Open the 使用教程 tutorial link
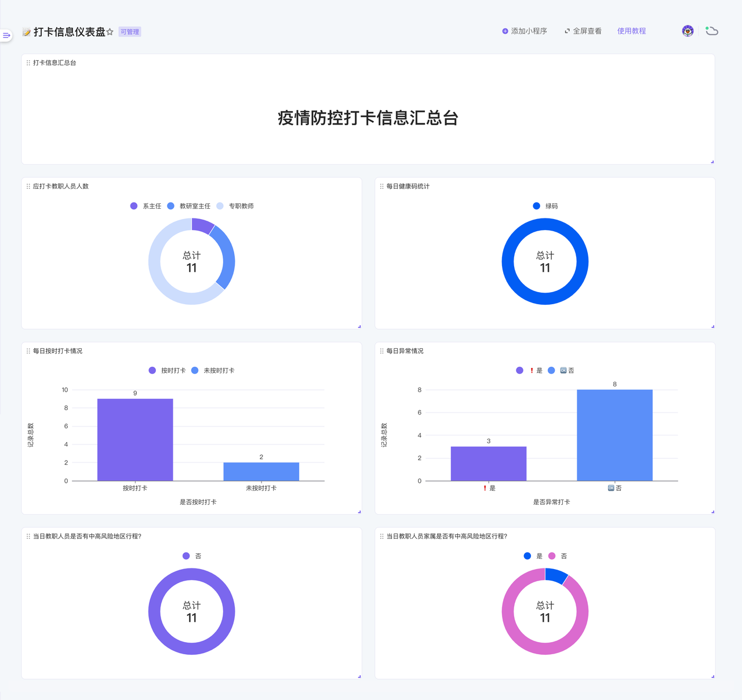 (631, 31)
